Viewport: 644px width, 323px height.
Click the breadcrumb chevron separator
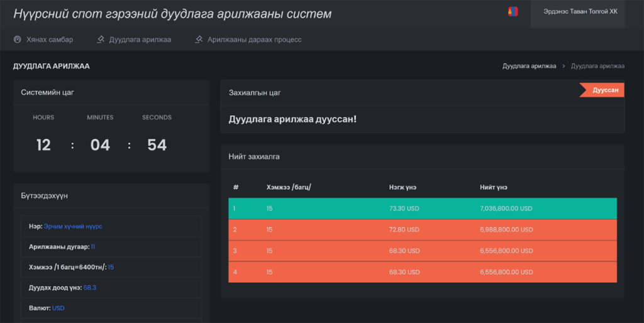(563, 66)
